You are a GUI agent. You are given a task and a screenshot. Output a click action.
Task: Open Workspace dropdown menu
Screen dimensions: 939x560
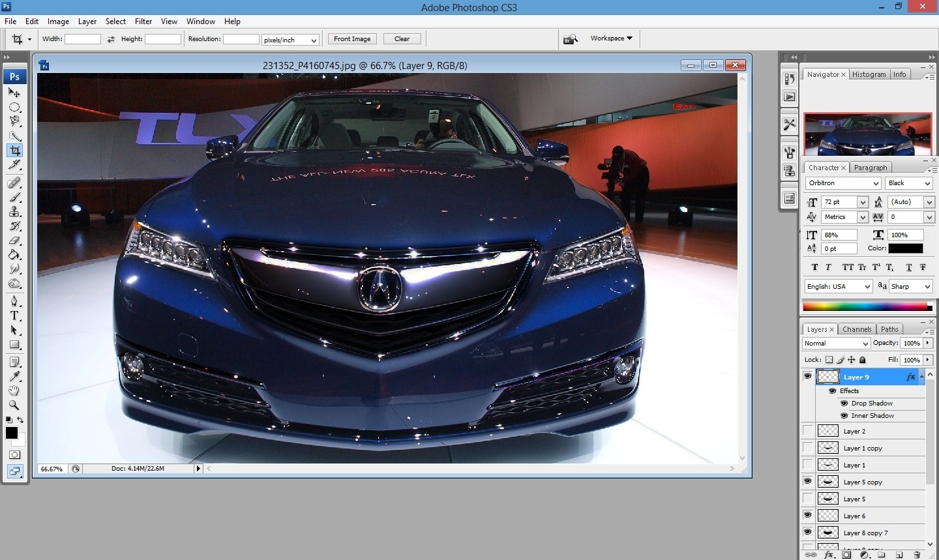[x=612, y=38]
